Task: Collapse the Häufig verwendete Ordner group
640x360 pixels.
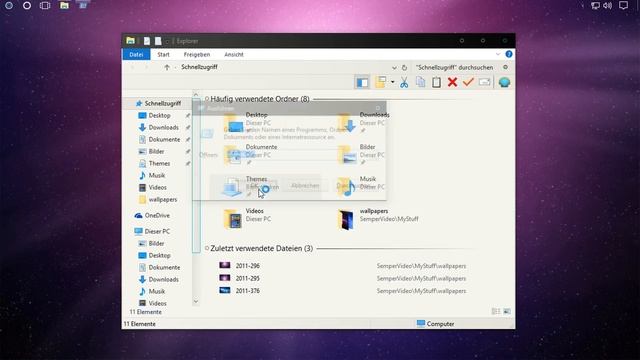Action: pos(207,99)
